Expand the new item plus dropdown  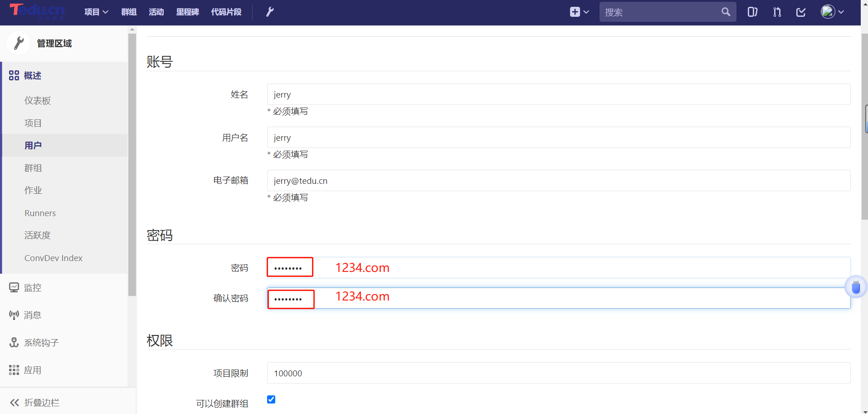(x=579, y=12)
